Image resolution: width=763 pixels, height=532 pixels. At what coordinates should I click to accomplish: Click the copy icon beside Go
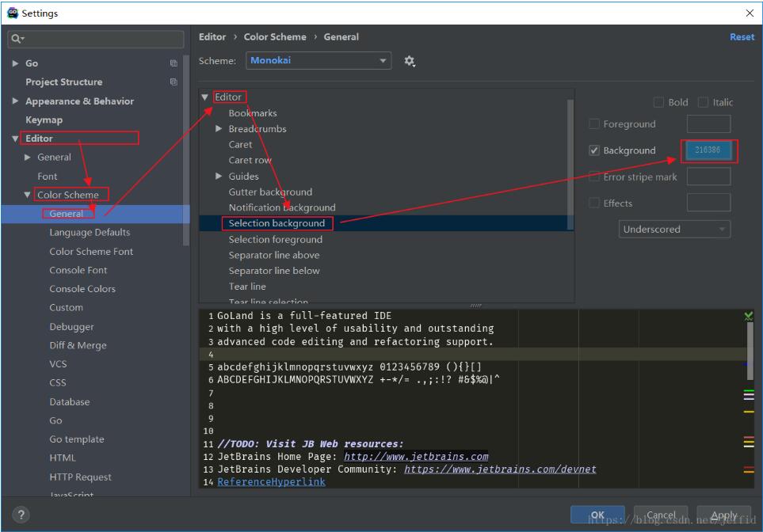(174, 63)
